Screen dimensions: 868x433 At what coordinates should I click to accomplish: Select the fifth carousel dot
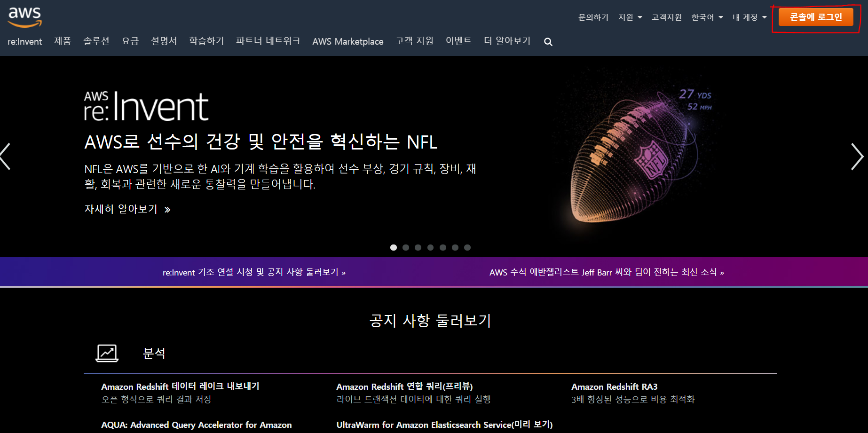pyautogui.click(x=443, y=247)
